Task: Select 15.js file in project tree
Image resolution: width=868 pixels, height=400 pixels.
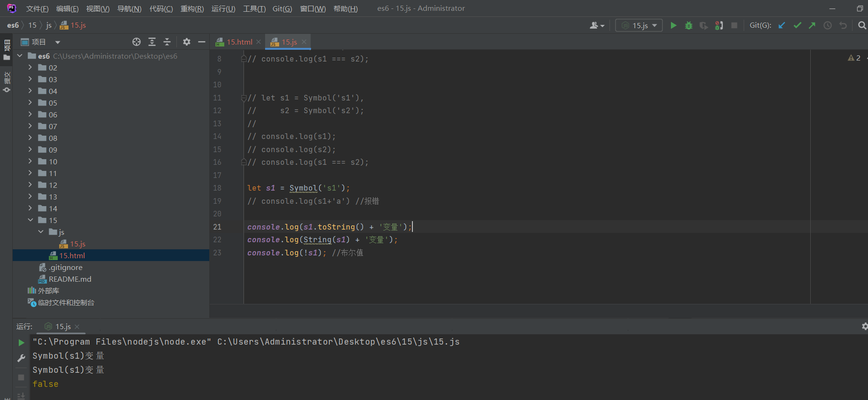Action: tap(72, 244)
